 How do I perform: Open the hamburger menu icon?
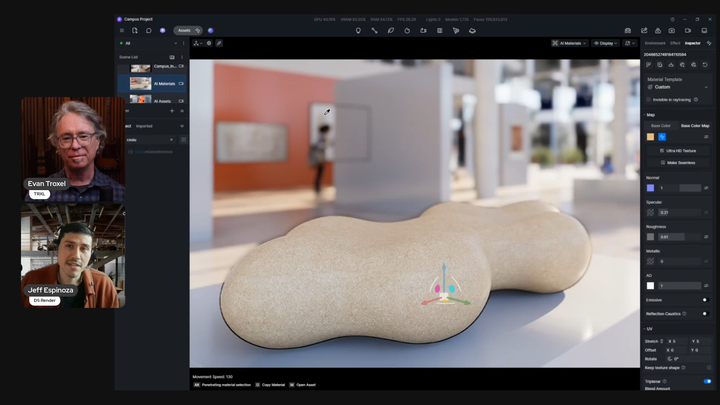(122, 31)
